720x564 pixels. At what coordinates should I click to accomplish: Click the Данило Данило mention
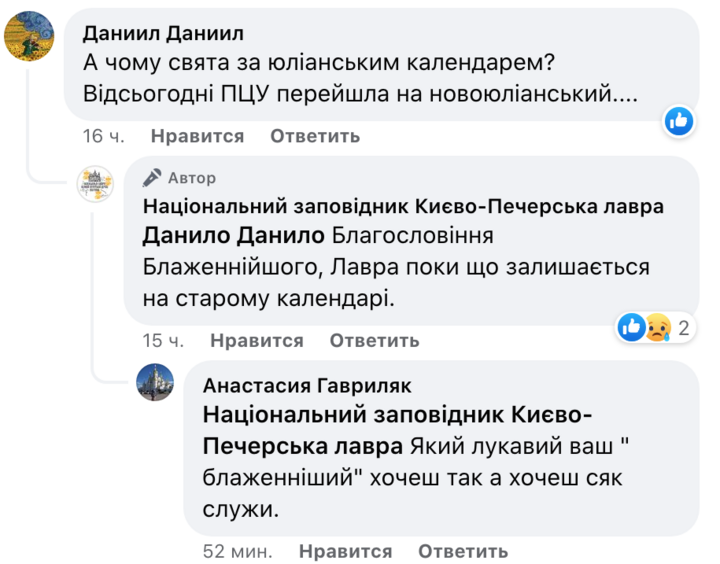(x=234, y=236)
